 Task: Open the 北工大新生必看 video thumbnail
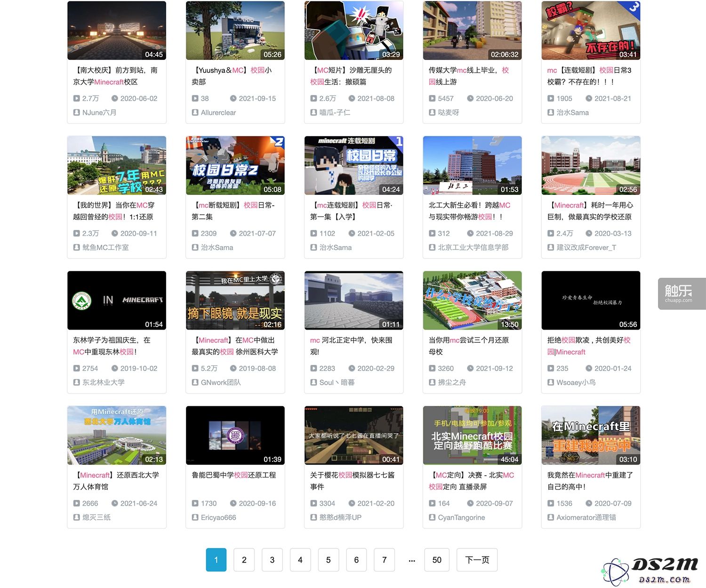pos(473,165)
